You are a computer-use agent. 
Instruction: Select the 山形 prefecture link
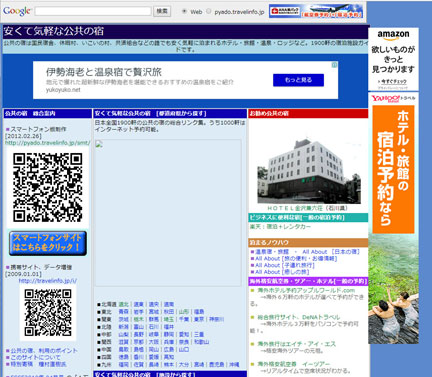pos(184,312)
